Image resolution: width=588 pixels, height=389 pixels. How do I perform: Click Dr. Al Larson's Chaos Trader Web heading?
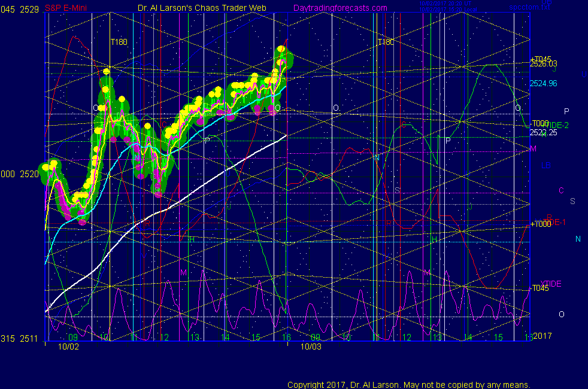click(x=202, y=8)
